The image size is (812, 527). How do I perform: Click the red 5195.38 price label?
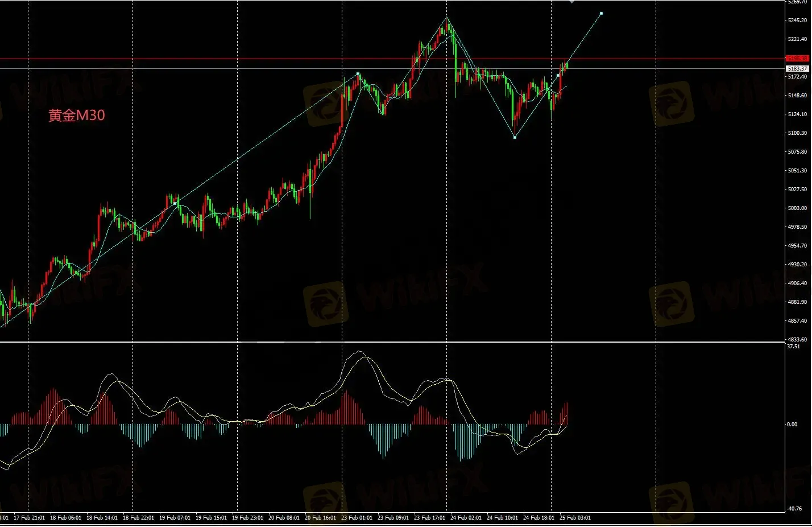(797, 59)
